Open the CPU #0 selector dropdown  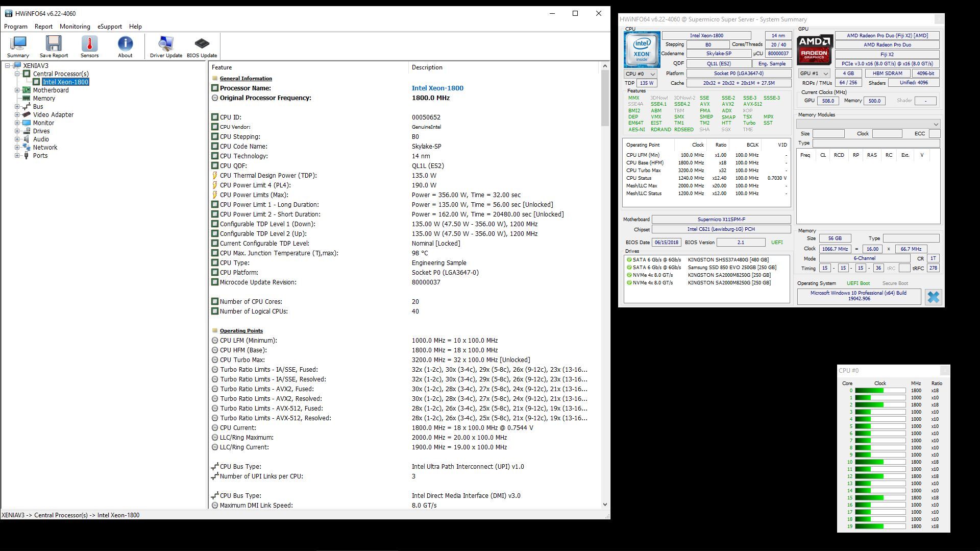point(640,74)
